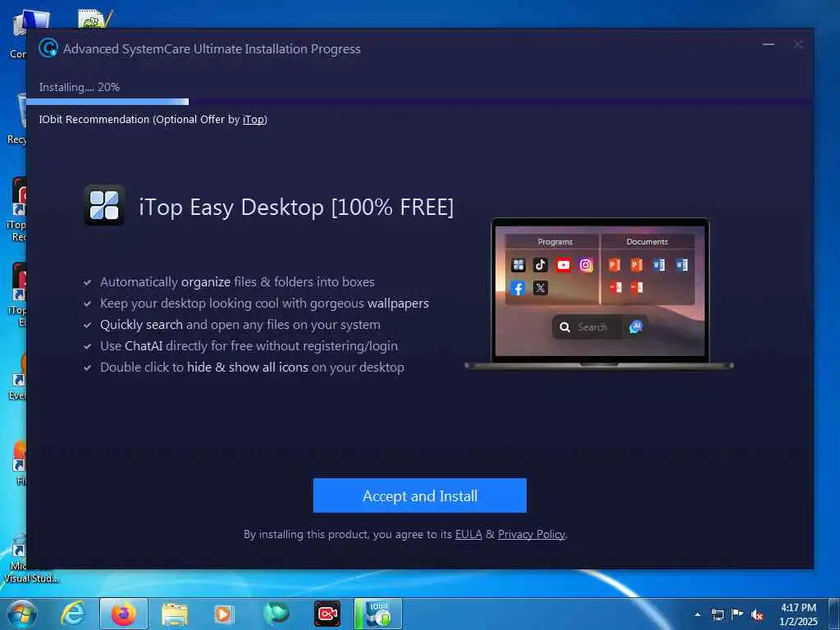Click the network tray icon
Viewport: 840px width, 630px height.
(x=718, y=614)
